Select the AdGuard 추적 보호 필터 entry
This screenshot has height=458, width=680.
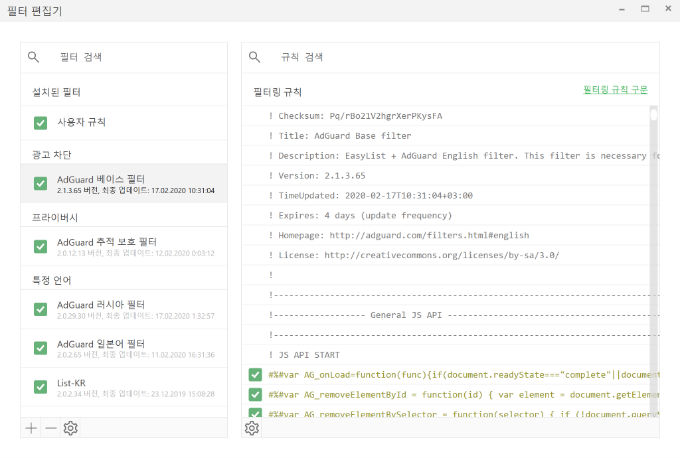coord(124,246)
